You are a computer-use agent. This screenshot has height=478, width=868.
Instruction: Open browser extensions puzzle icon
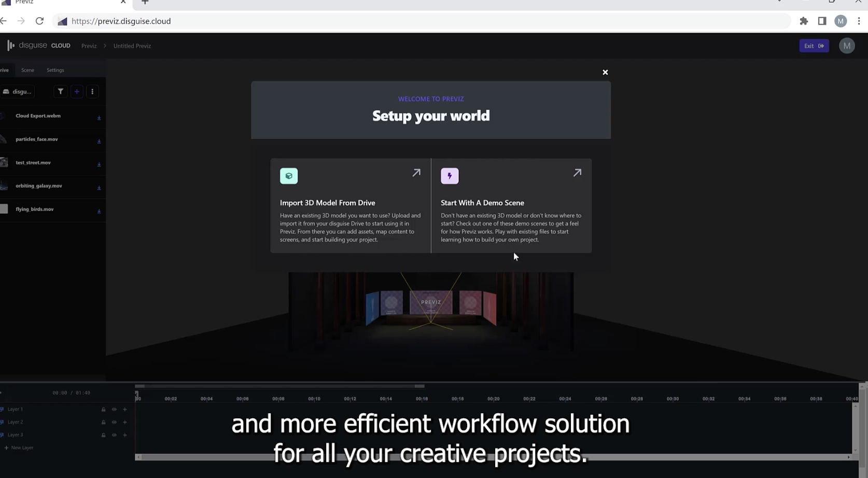click(x=804, y=21)
